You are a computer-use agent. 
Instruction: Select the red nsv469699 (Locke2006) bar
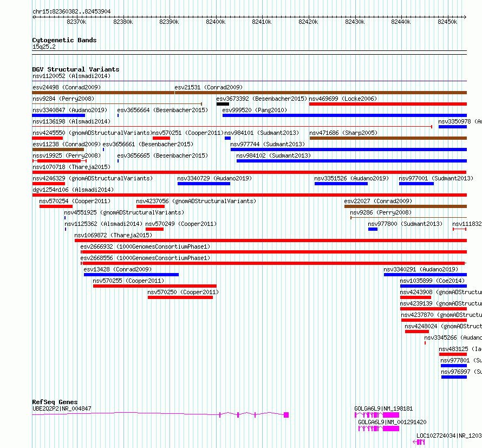point(388,104)
